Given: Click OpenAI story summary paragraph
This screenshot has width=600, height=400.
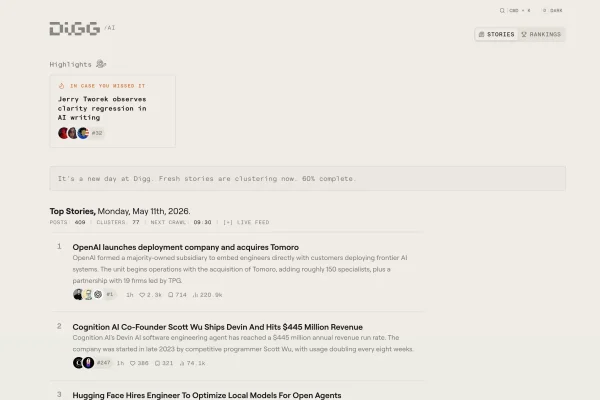Looking at the screenshot, I should [x=240, y=269].
